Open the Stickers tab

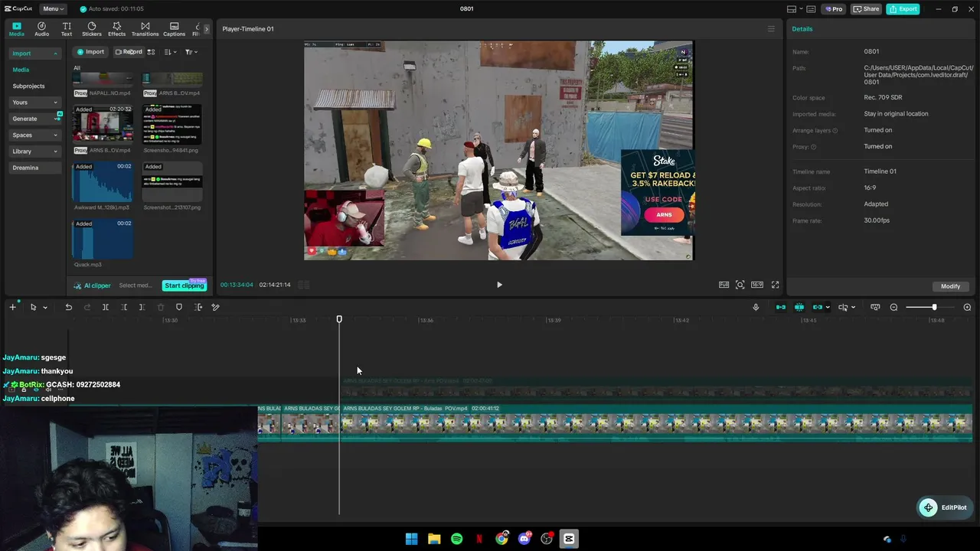pyautogui.click(x=92, y=29)
